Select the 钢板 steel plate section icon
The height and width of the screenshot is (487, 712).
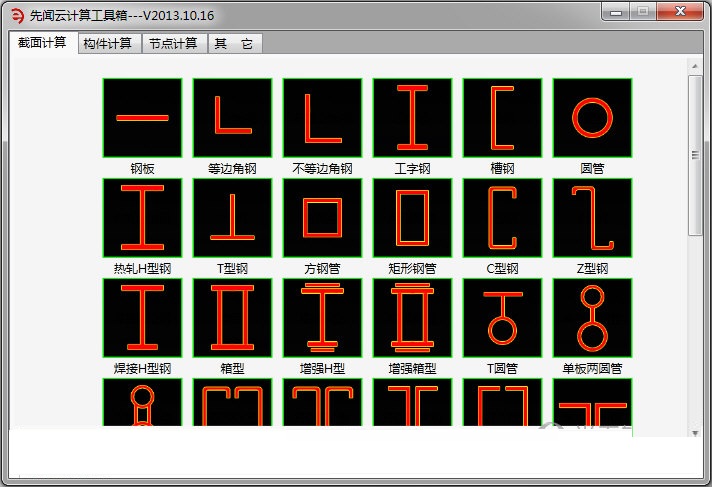click(142, 118)
